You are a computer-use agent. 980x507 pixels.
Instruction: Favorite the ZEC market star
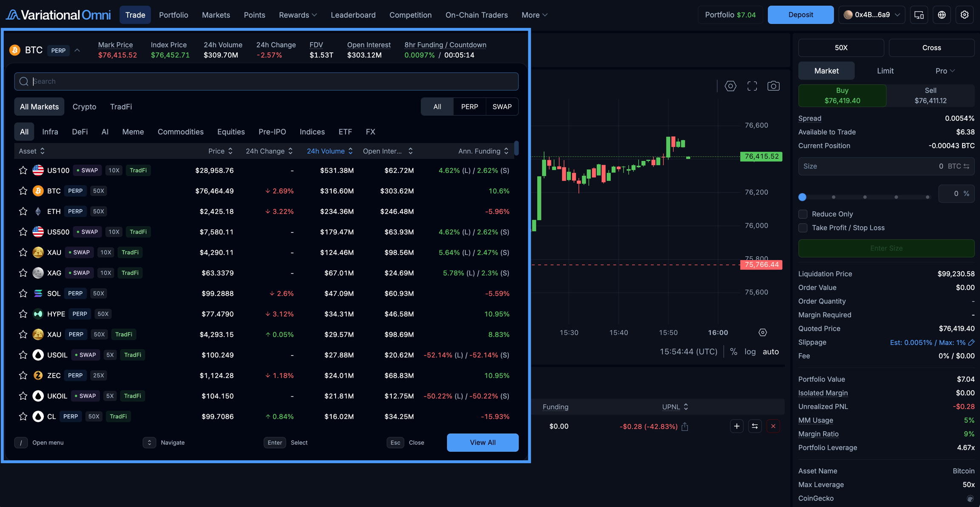coord(23,375)
